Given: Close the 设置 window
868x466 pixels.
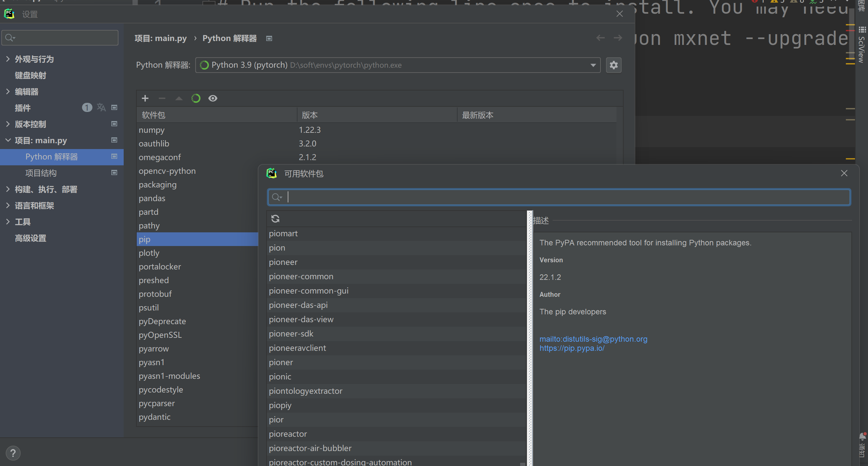Looking at the screenshot, I should coord(619,14).
